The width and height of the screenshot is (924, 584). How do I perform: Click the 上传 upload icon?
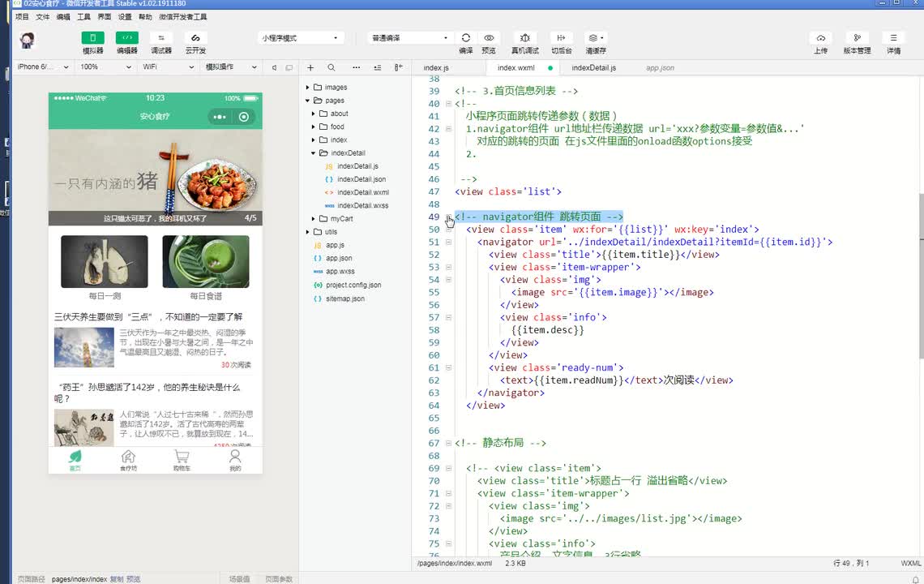pyautogui.click(x=820, y=38)
